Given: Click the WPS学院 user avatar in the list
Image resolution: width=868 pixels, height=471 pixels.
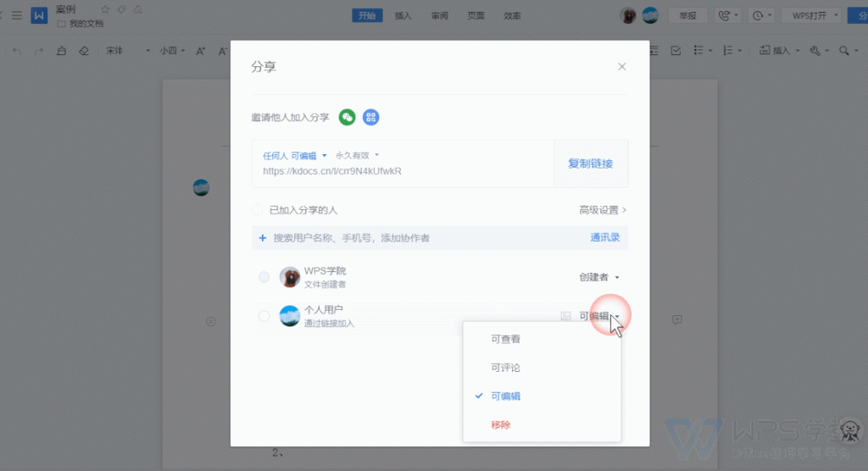Looking at the screenshot, I should coord(290,277).
